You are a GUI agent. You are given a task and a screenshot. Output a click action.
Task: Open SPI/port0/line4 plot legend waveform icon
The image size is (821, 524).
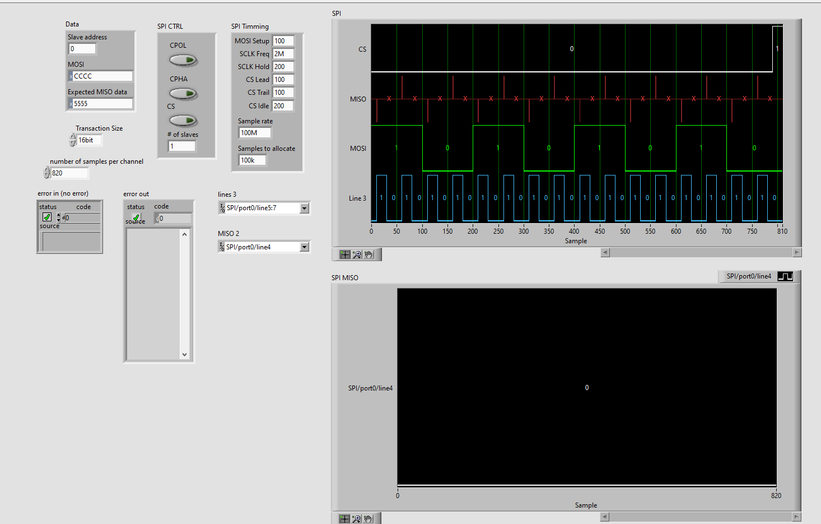pyautogui.click(x=785, y=276)
